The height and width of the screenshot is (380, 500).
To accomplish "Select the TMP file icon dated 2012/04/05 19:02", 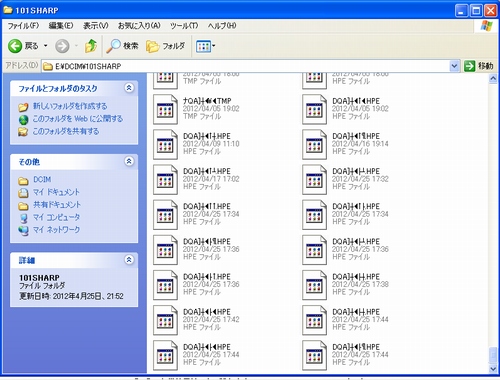I will point(165,110).
